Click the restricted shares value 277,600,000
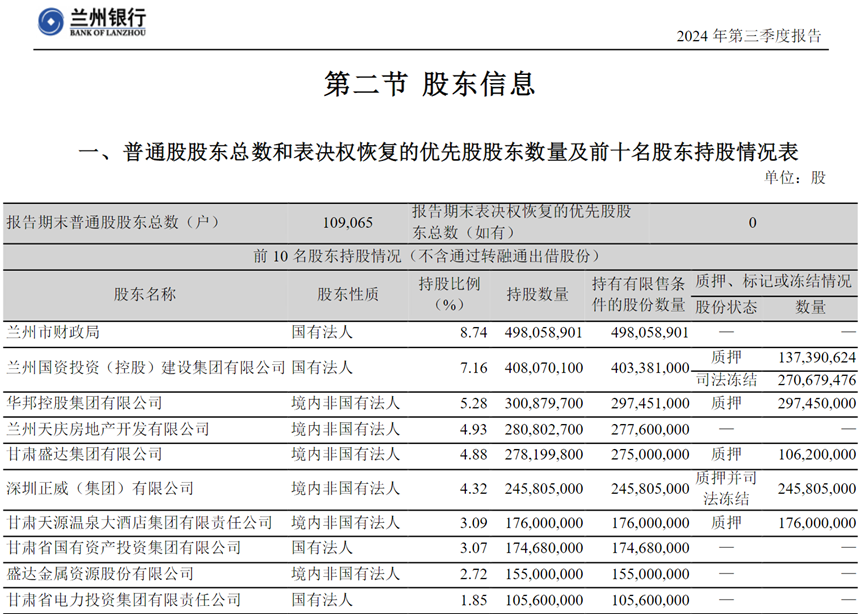The height and width of the screenshot is (614, 865). [650, 430]
